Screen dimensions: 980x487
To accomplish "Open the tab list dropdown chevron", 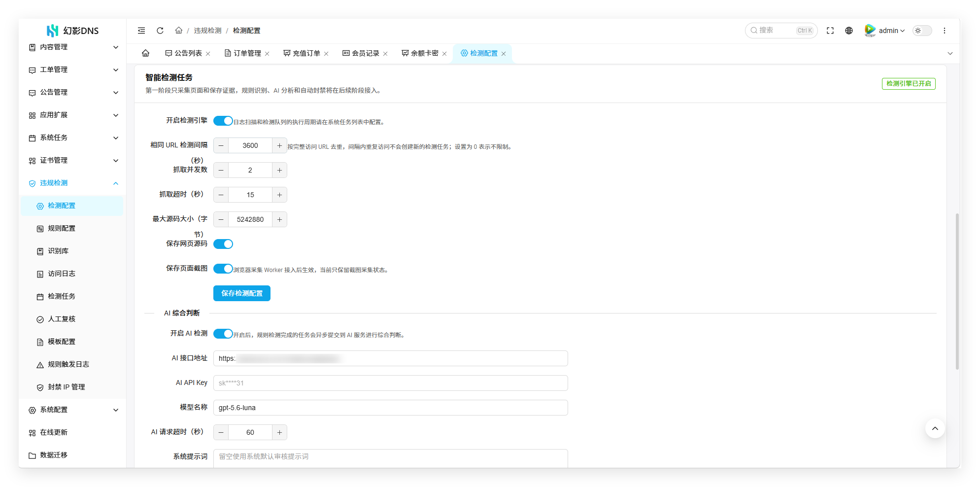I will click(x=950, y=54).
